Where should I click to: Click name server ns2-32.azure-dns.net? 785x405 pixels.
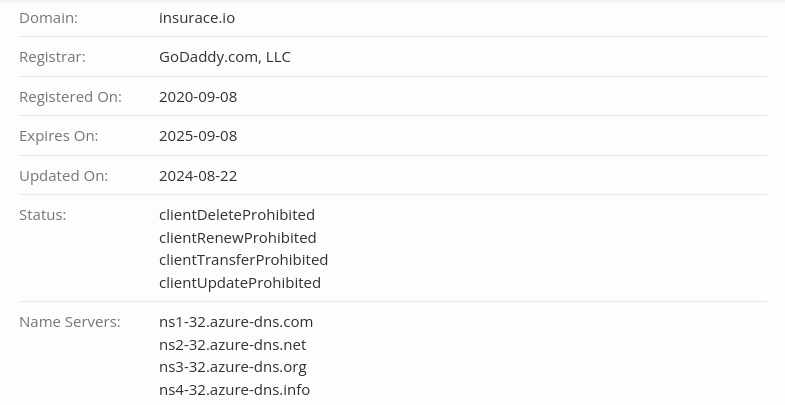(x=232, y=345)
